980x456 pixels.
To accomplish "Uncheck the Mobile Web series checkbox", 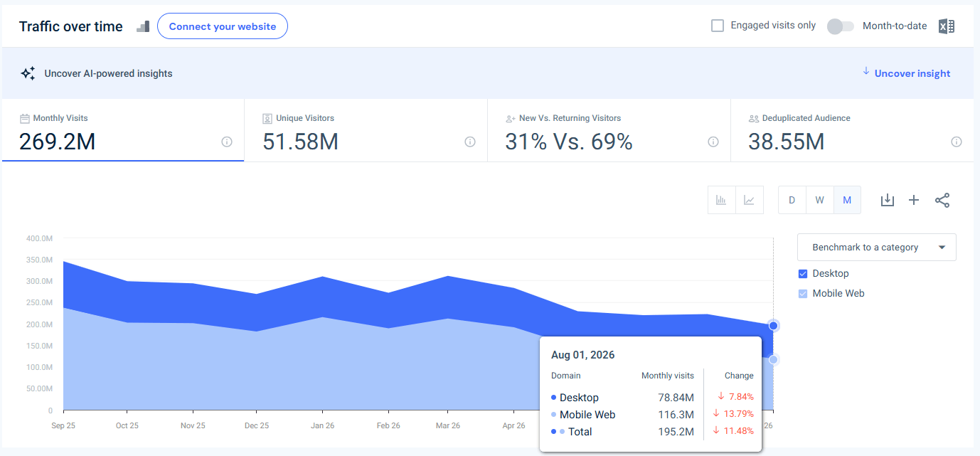I will point(803,294).
